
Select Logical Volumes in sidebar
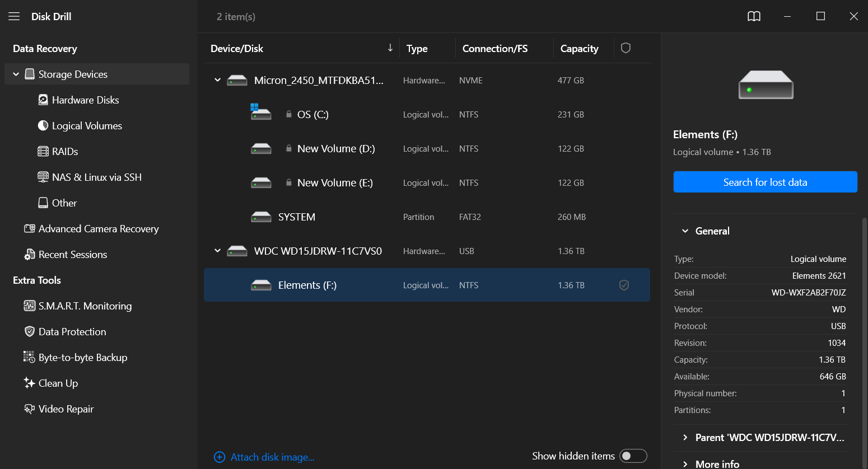point(87,126)
